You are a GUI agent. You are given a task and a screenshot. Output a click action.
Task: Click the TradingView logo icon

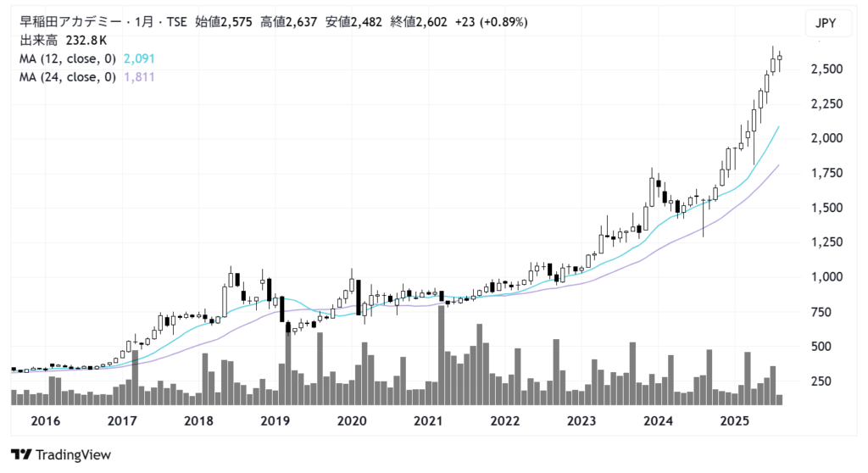coord(21,454)
